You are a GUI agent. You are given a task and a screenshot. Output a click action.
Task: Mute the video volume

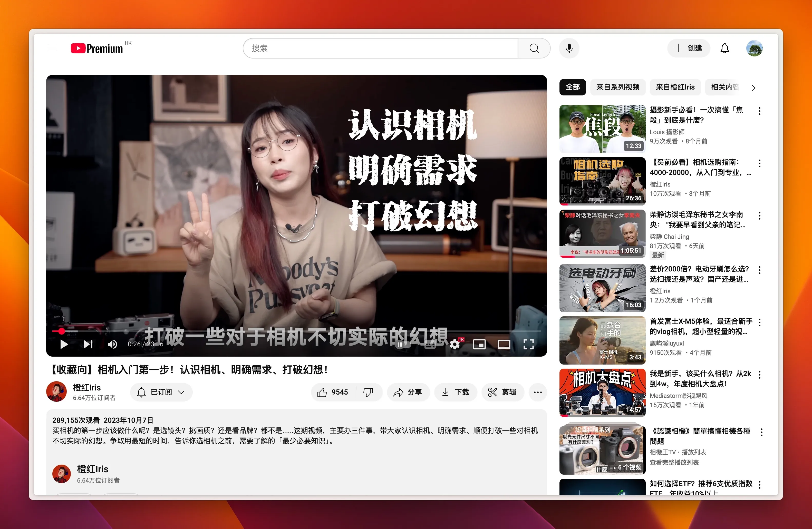coord(112,344)
